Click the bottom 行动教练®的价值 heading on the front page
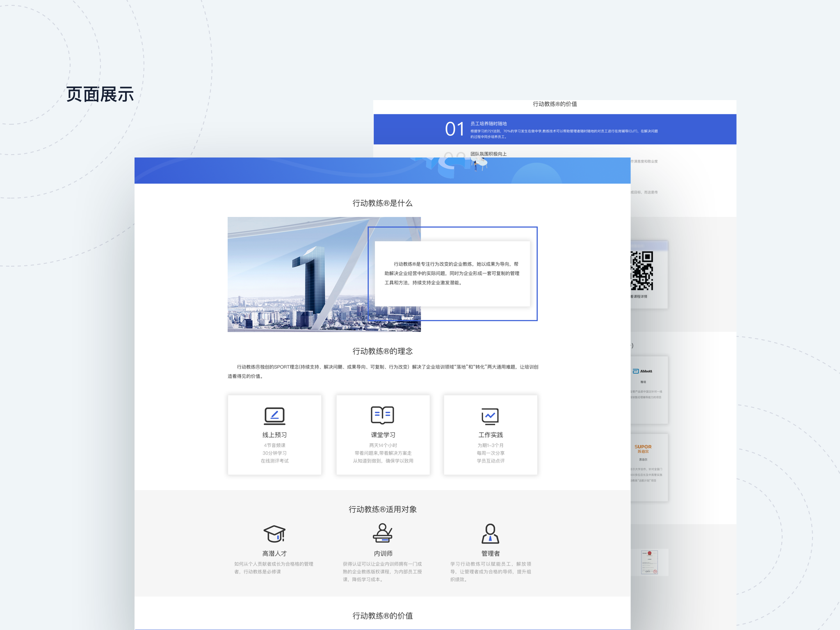The width and height of the screenshot is (840, 630). (382, 616)
